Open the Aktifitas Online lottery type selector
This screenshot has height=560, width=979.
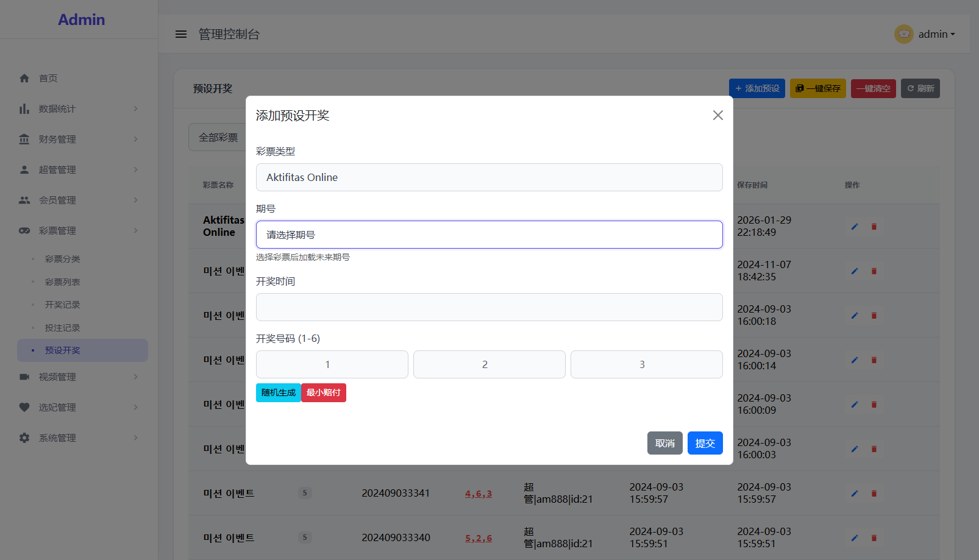coord(489,177)
